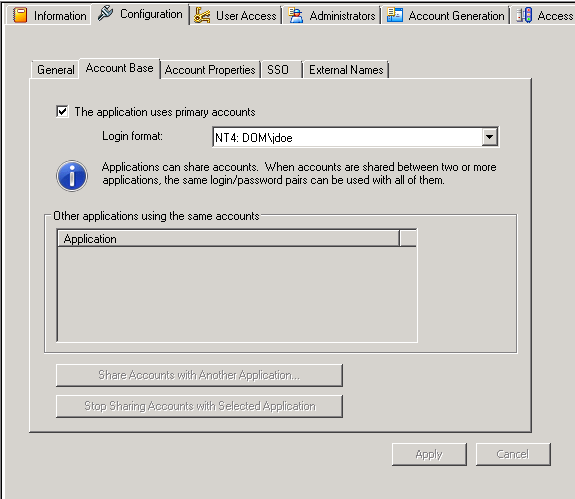Image resolution: width=575 pixels, height=499 pixels.
Task: Click the Administrators person icon
Action: pyautogui.click(x=296, y=15)
